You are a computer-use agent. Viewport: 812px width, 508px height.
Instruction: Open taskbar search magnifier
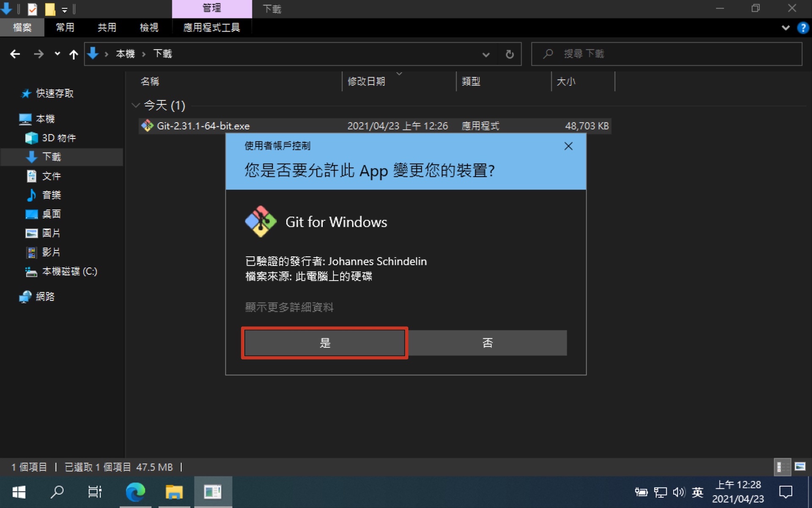coord(57,492)
